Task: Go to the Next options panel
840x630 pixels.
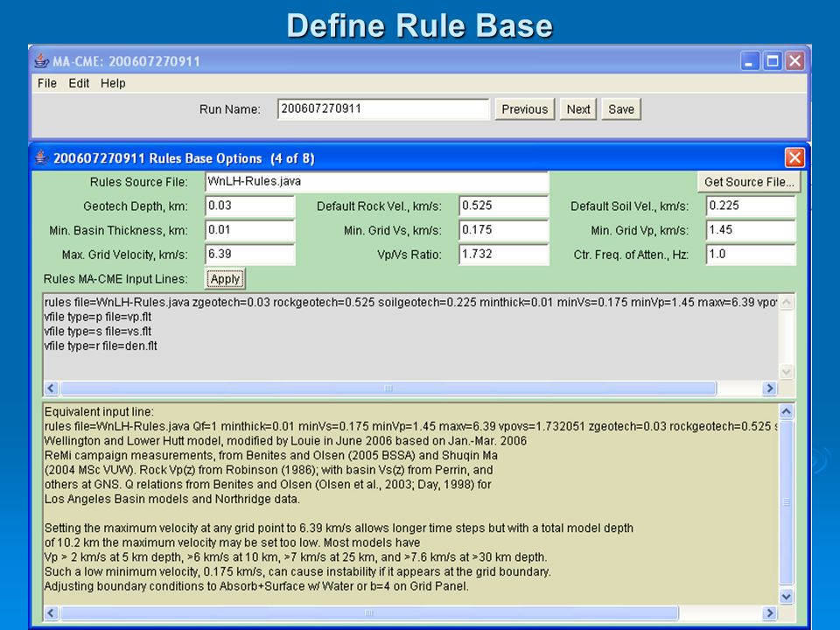Action: (578, 109)
